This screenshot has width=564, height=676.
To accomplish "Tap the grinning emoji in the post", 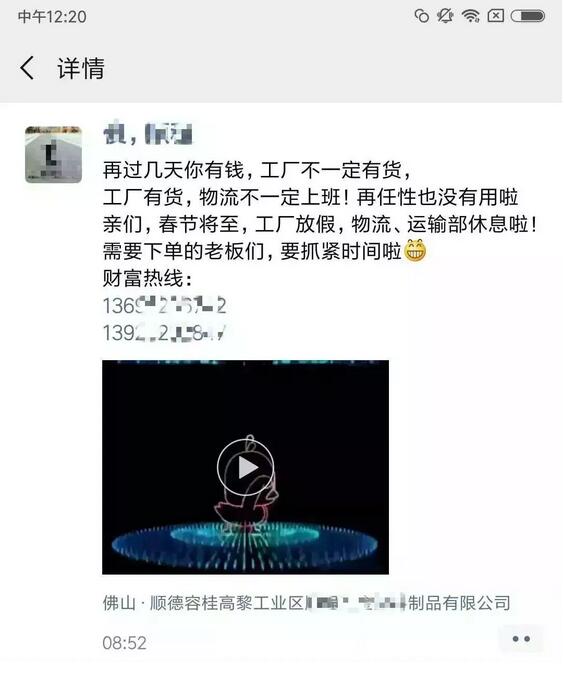I will coord(415,250).
